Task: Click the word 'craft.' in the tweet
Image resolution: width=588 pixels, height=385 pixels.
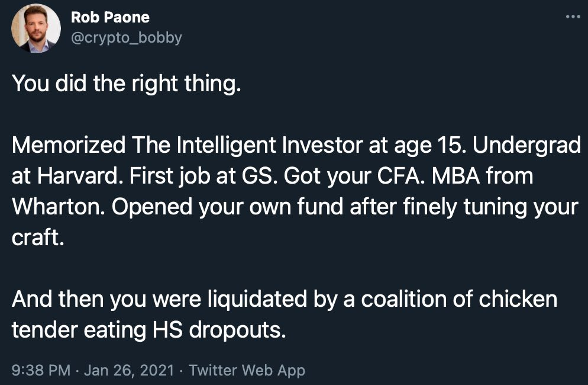Action: [x=38, y=238]
